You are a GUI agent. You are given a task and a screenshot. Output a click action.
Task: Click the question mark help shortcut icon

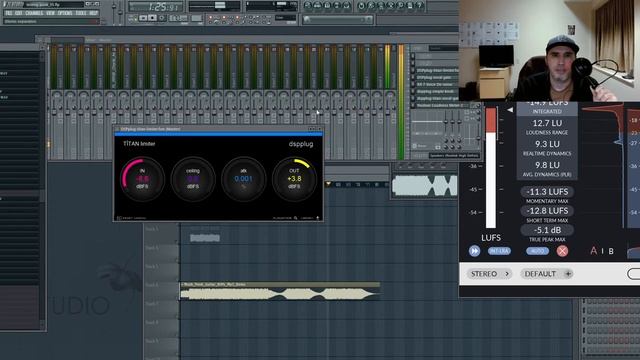[419, 6]
